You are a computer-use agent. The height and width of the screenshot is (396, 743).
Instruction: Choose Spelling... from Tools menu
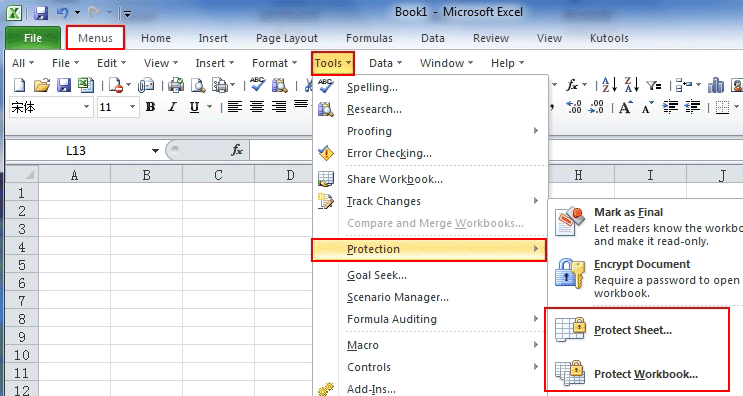tap(430, 87)
